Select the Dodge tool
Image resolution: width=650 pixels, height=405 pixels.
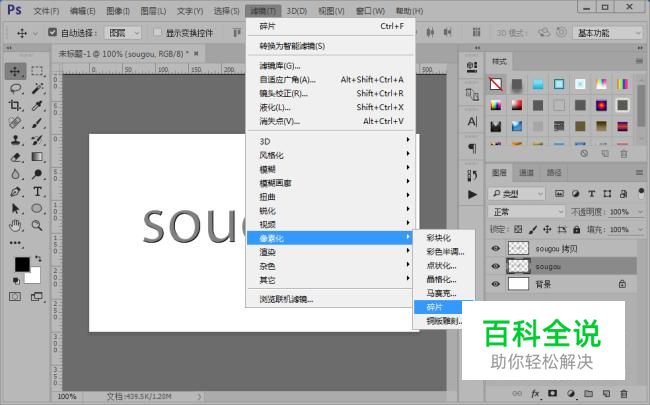click(x=37, y=174)
